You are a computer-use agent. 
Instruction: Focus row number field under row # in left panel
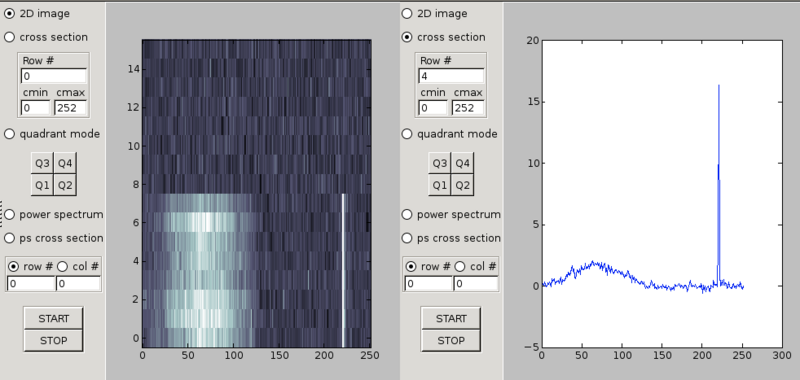click(x=31, y=284)
